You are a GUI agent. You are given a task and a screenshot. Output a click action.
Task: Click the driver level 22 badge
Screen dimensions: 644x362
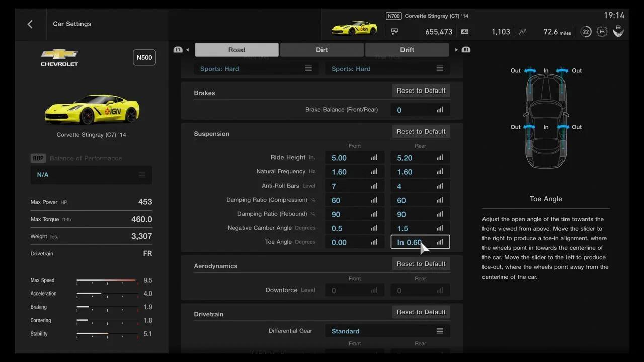pyautogui.click(x=586, y=32)
